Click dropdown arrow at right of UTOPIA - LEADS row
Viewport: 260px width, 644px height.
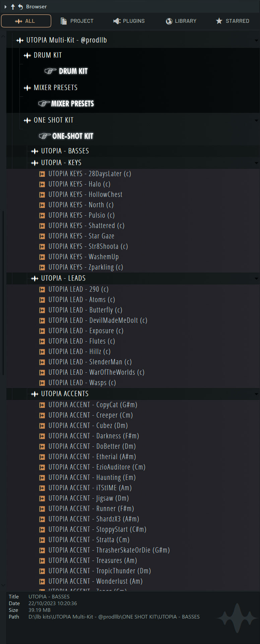256,279
